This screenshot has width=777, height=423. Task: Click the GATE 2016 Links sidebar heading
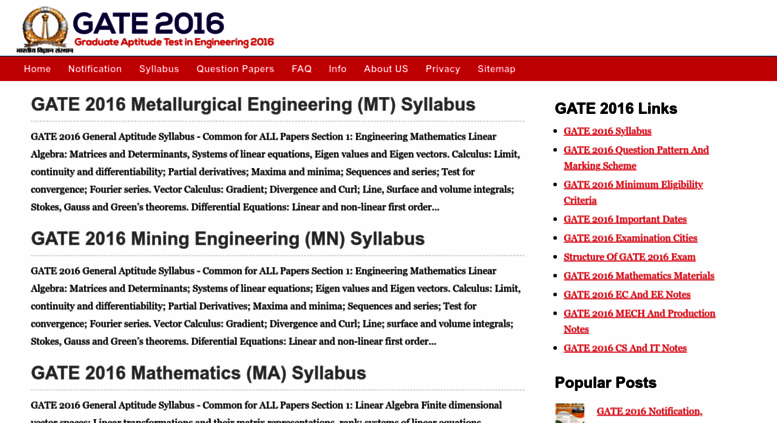click(616, 108)
